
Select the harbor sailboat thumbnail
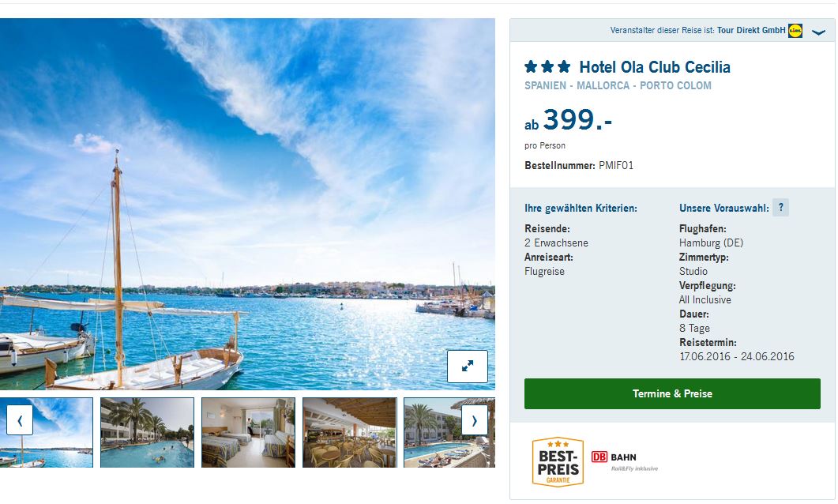[x=47, y=432]
